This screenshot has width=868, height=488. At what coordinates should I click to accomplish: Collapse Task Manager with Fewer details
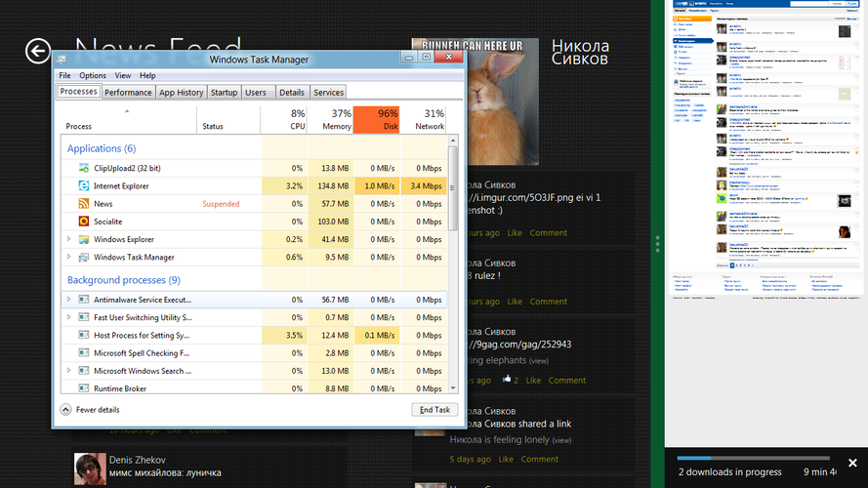tap(90, 410)
